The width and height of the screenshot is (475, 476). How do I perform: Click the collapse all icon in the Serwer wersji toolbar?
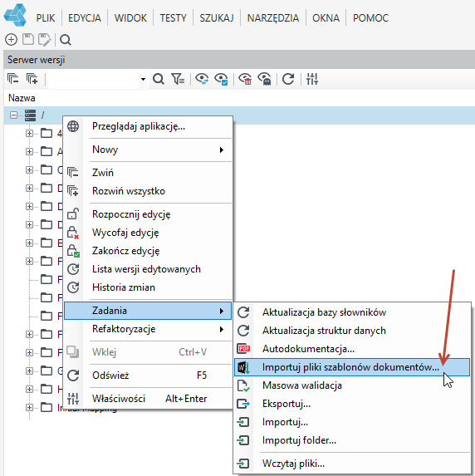(x=12, y=79)
